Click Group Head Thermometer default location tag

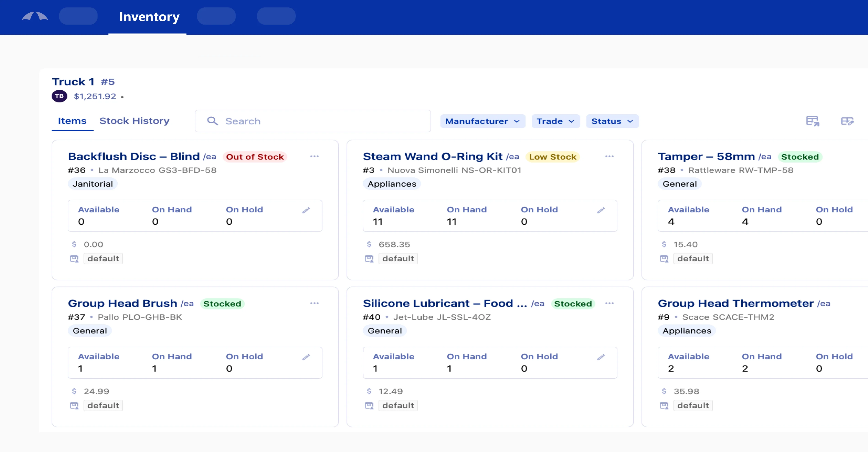click(x=693, y=405)
